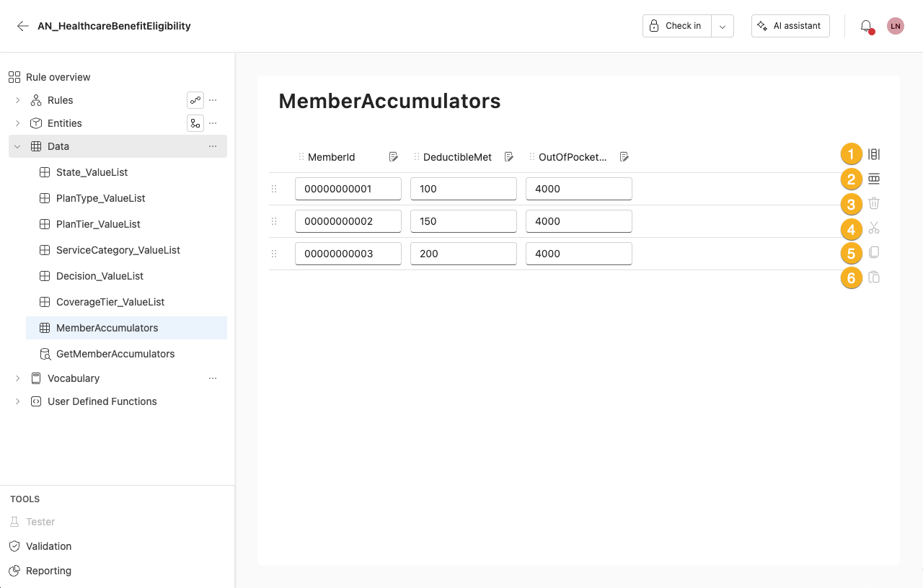Screen dimensions: 923x588
Task: Collapse the Data tree node
Action: (x=18, y=146)
